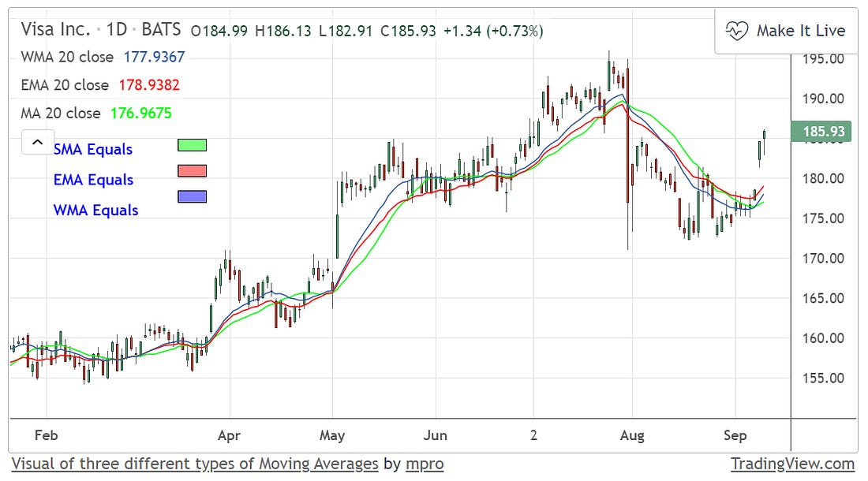Select the WMA Equals label
Viewport: 868px width, 481px height.
pyautogui.click(x=95, y=210)
